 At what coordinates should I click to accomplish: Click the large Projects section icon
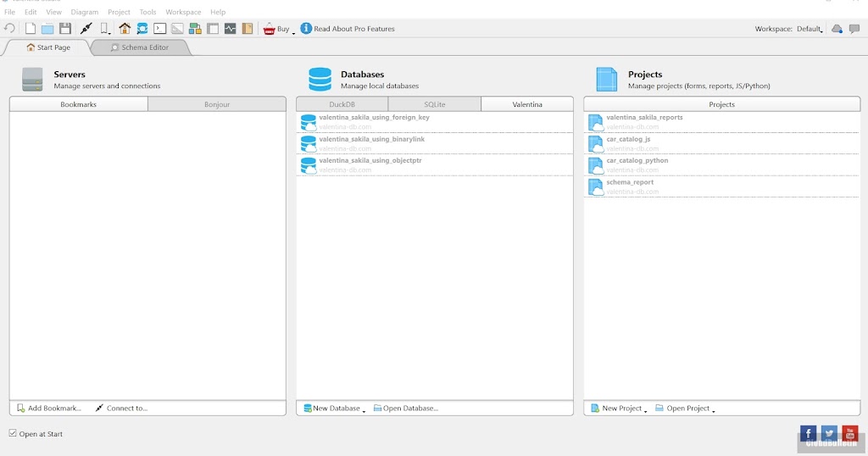coord(607,79)
